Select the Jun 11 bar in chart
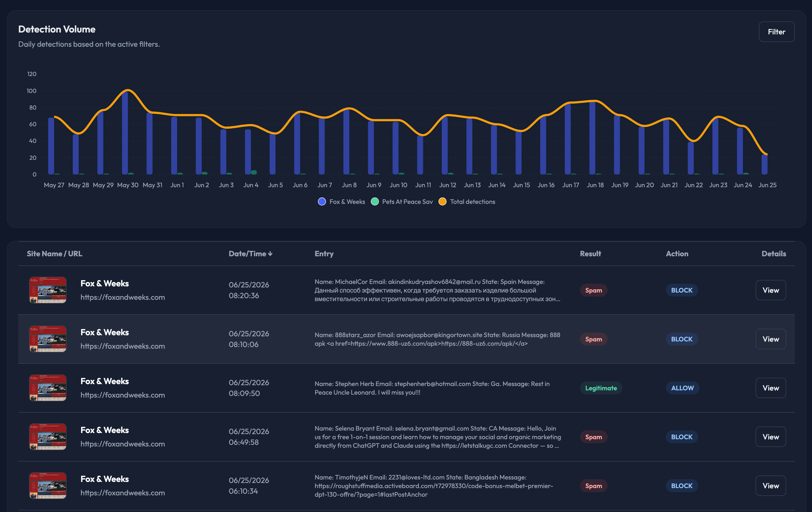Screen dimensions: 812x512 [420, 155]
